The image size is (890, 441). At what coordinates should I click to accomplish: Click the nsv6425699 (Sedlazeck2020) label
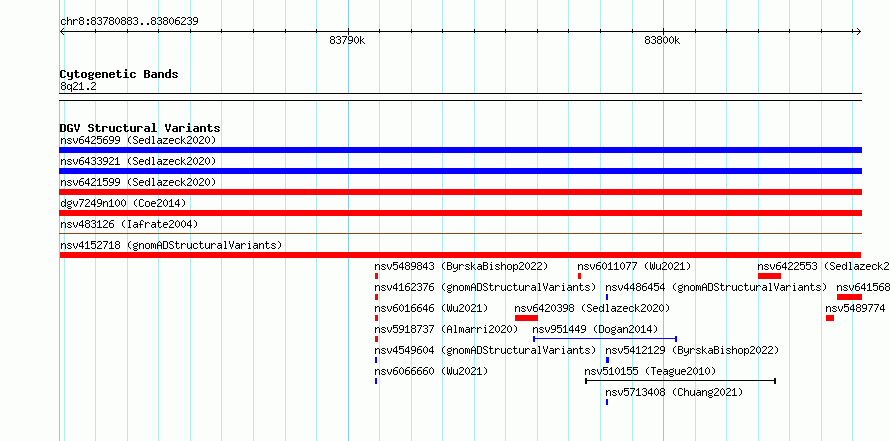pyautogui.click(x=138, y=140)
